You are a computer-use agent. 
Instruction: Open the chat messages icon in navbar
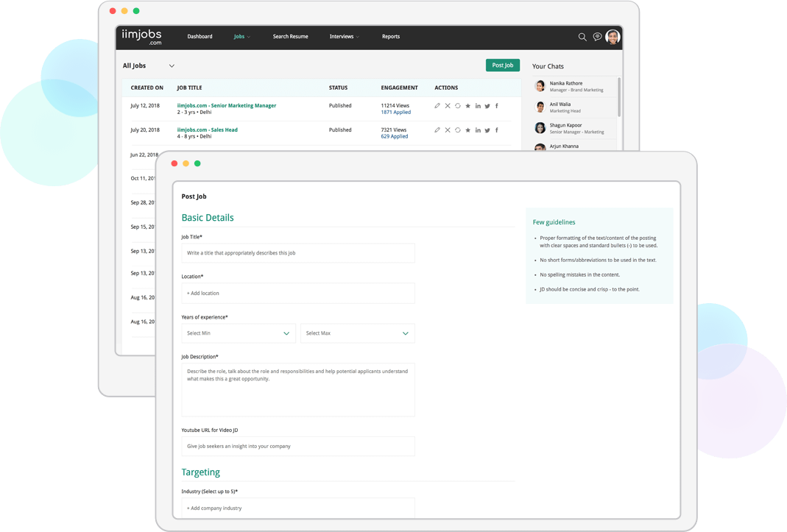pos(597,37)
